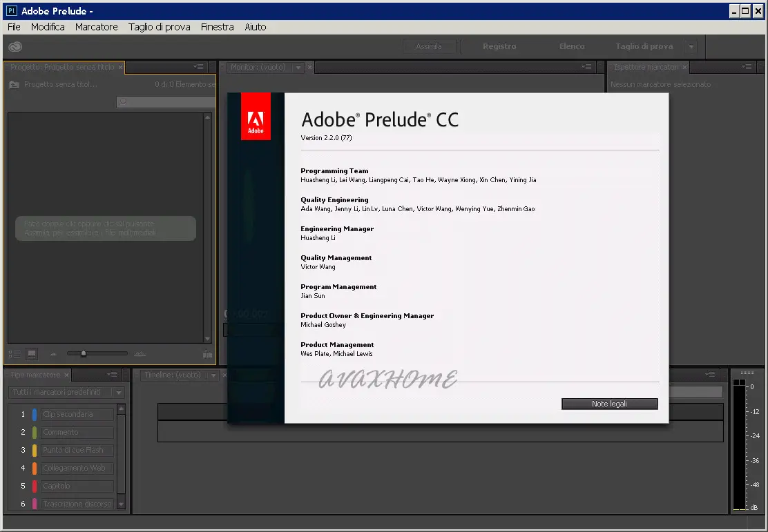Close the Monitor (vuoto) panel
Image resolution: width=768 pixels, height=532 pixels.
[309, 67]
